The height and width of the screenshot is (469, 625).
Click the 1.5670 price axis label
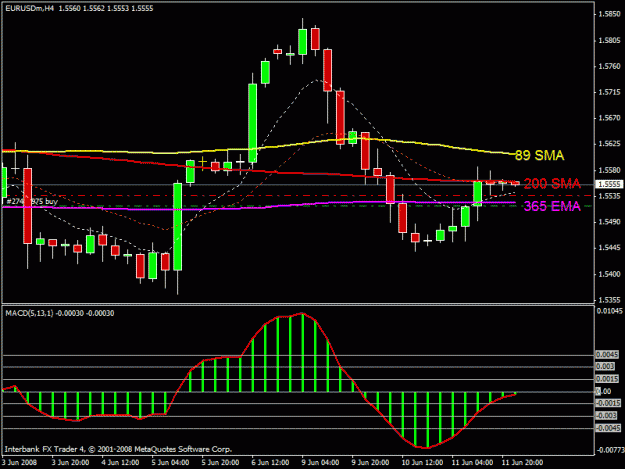[609, 118]
